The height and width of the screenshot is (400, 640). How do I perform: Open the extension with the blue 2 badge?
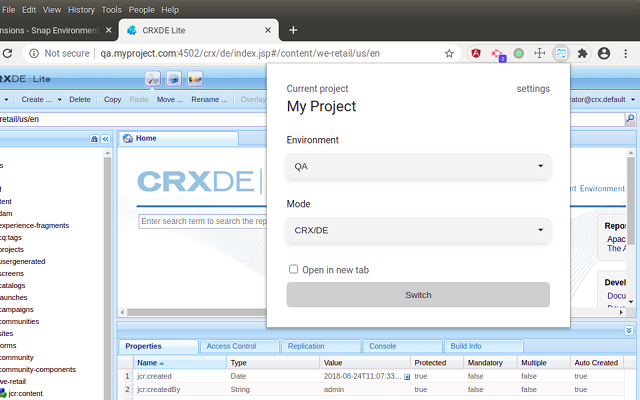coord(498,54)
